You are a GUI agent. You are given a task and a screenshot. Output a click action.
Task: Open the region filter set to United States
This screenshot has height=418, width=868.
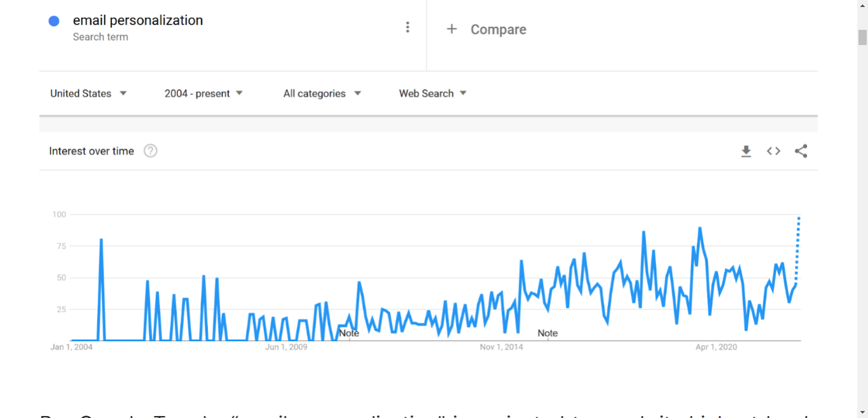pos(81,93)
